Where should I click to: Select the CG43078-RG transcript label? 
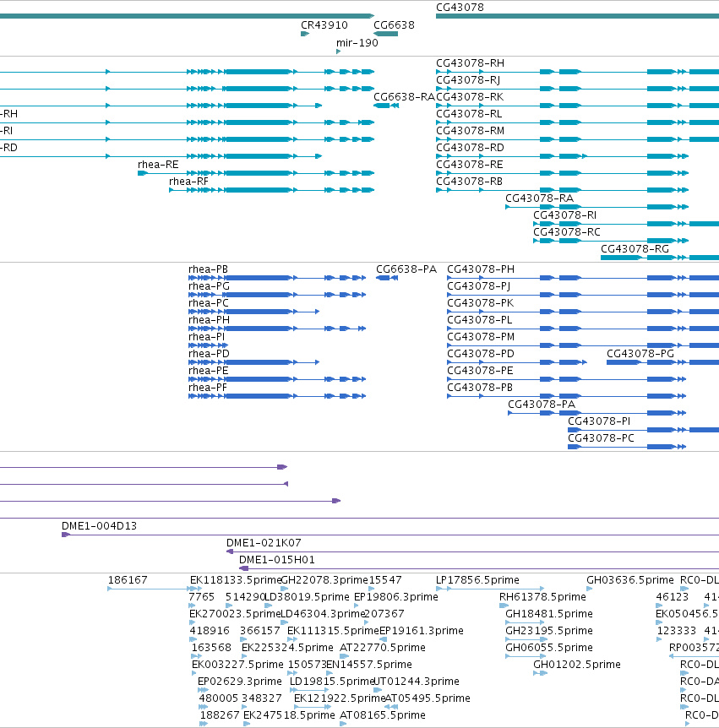click(x=635, y=249)
